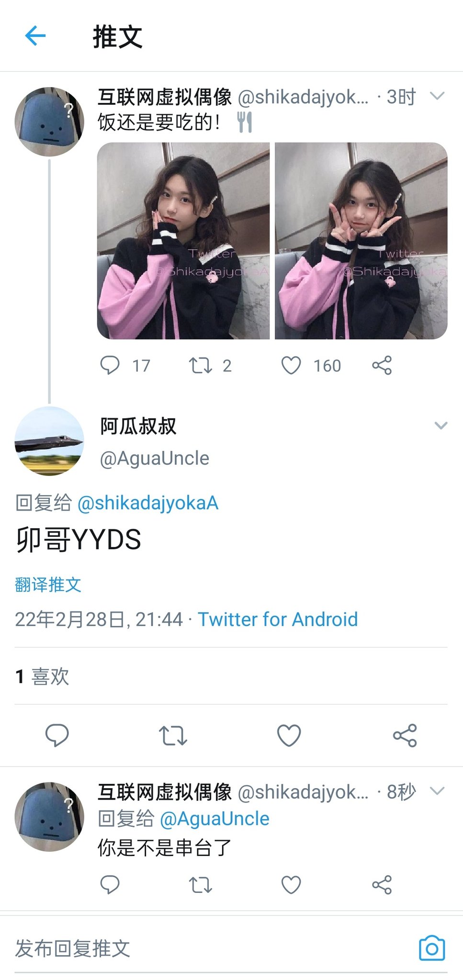Open the left photo in the tweet
463x980 pixels.
pos(183,241)
